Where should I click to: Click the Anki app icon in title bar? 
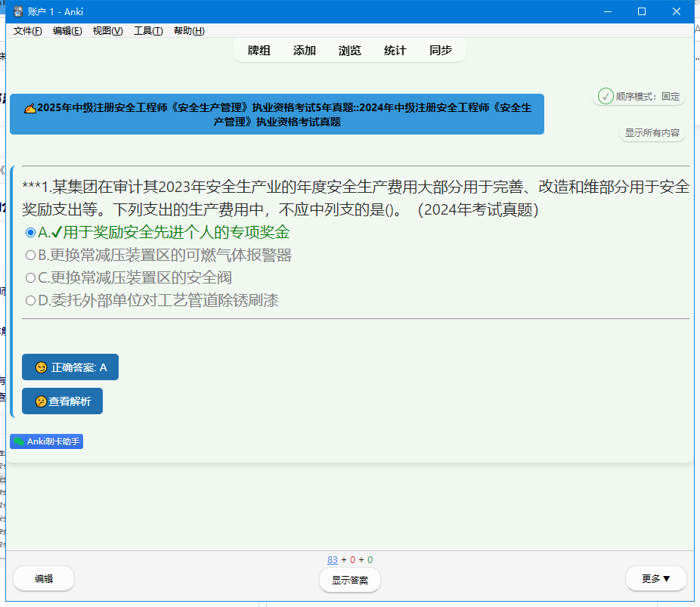click(x=18, y=11)
